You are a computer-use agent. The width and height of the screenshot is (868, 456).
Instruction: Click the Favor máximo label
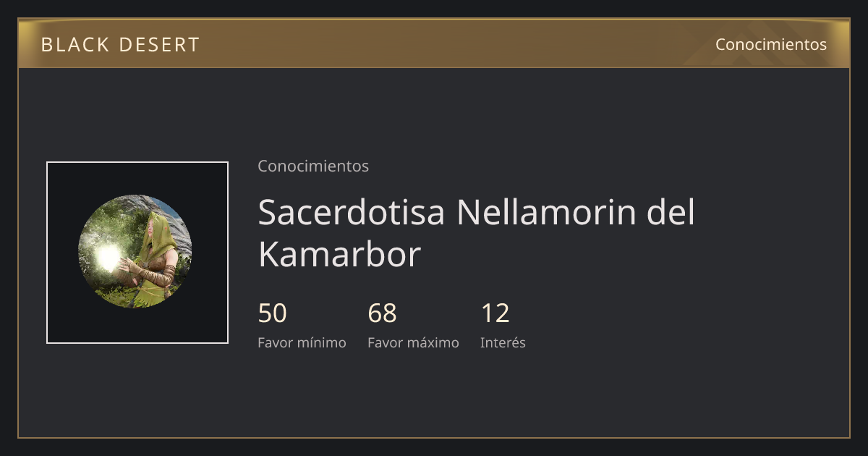[413, 342]
